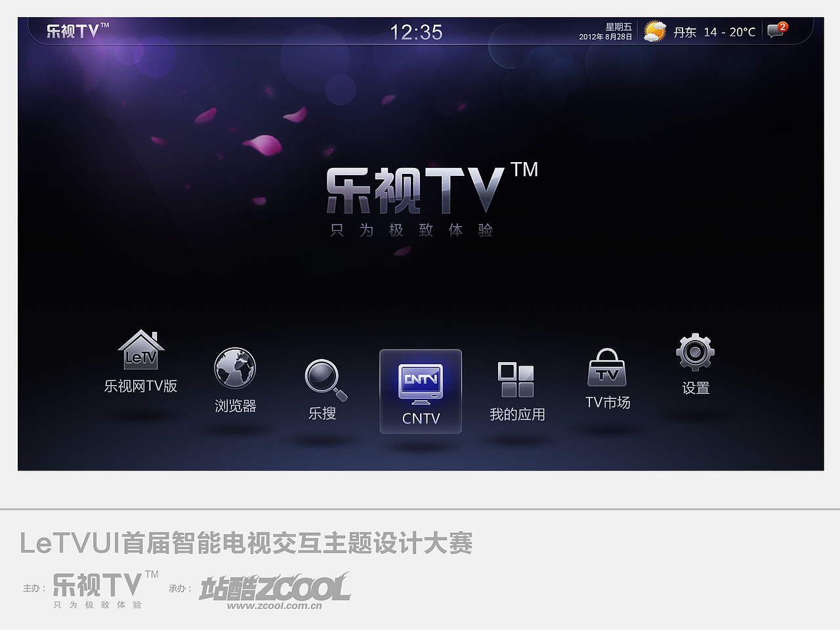Click the weekday 星期五 text
Image resolution: width=840 pixels, height=630 pixels.
(x=618, y=27)
